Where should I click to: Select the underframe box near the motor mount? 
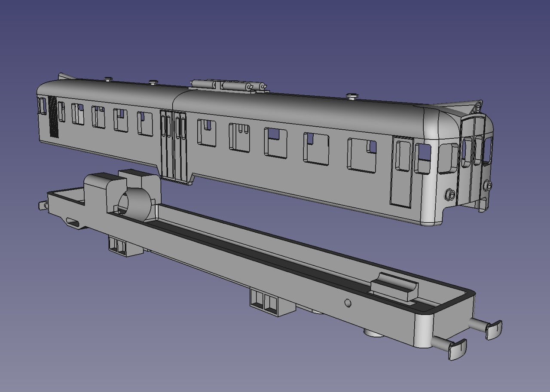(124, 246)
